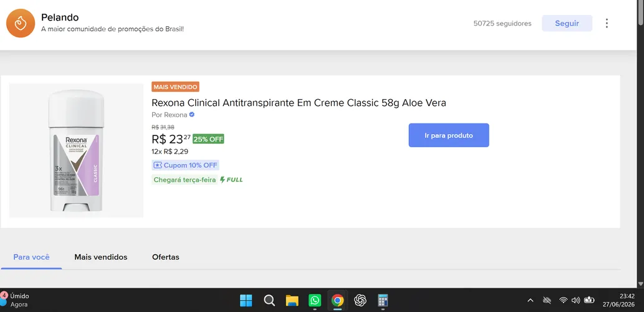
Task: Click the Pelando orange logo icon
Action: pyautogui.click(x=21, y=24)
